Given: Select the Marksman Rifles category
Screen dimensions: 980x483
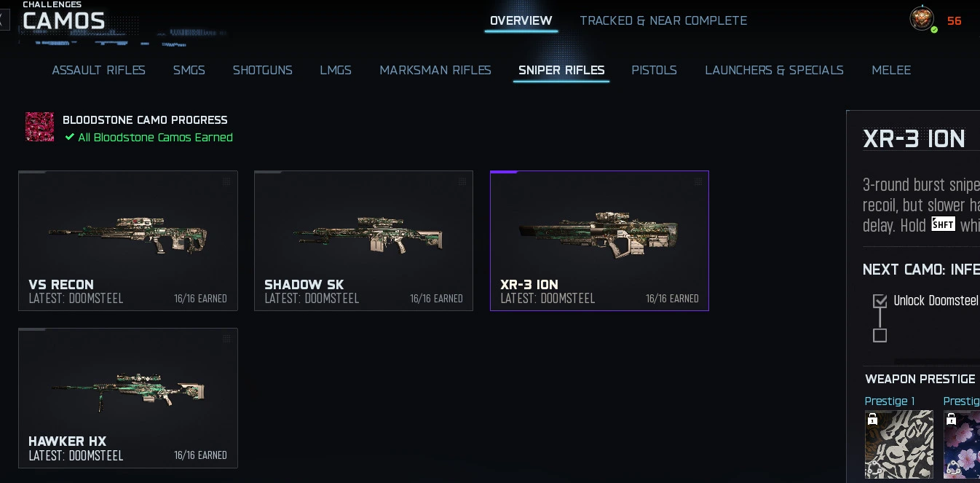Looking at the screenshot, I should (x=435, y=70).
